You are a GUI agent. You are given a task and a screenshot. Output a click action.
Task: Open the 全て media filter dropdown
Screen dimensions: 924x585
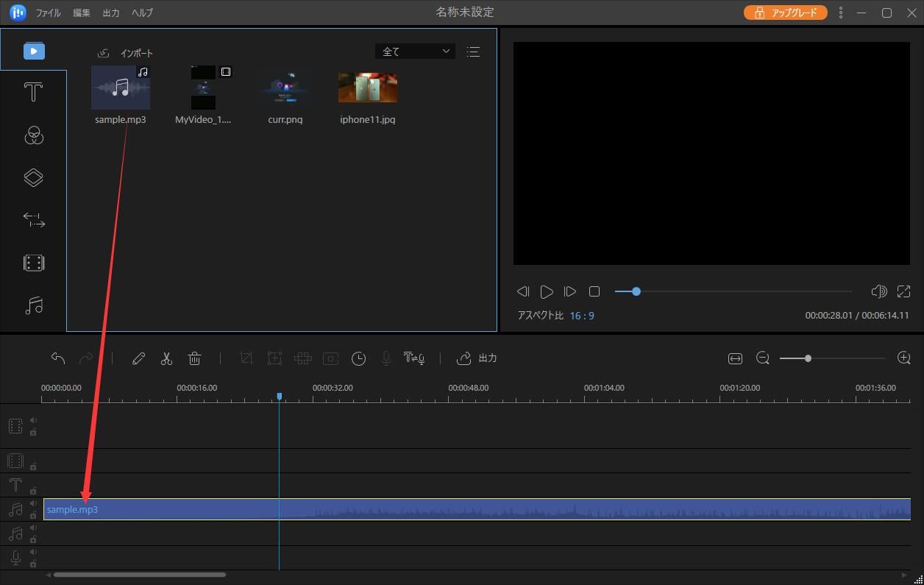click(415, 52)
